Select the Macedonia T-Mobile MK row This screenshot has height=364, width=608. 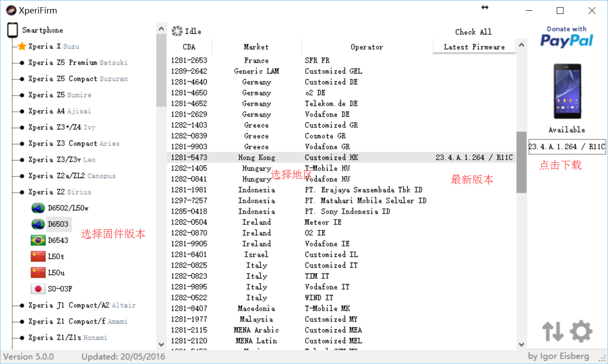coord(341,308)
